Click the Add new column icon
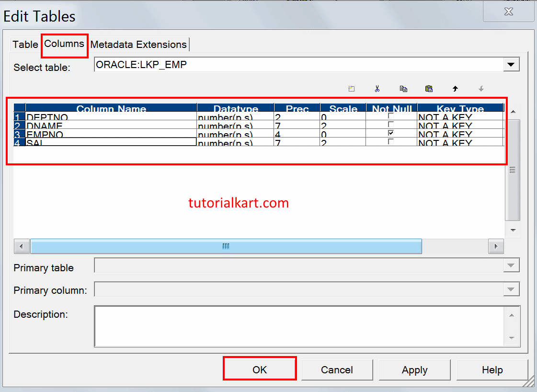 click(351, 89)
